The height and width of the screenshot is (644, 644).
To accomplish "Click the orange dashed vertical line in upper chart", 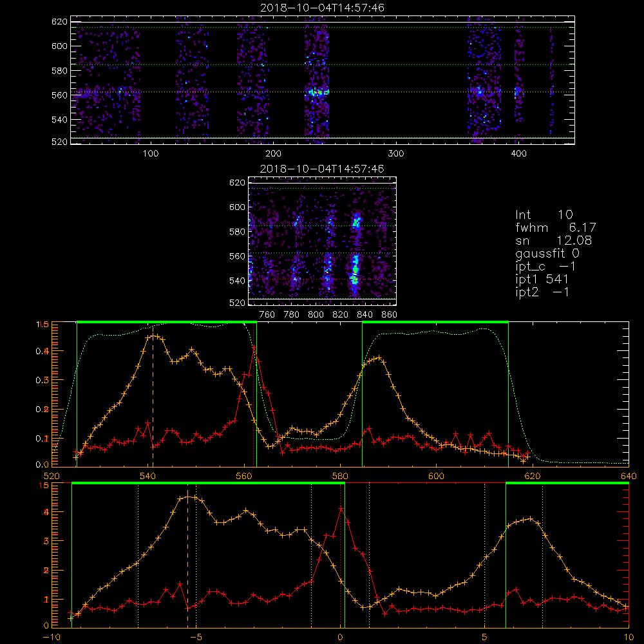I will 153,396.
